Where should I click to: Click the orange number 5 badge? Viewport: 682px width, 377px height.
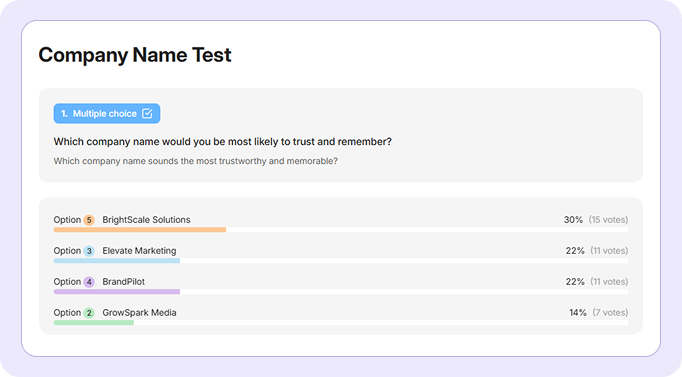(x=89, y=220)
